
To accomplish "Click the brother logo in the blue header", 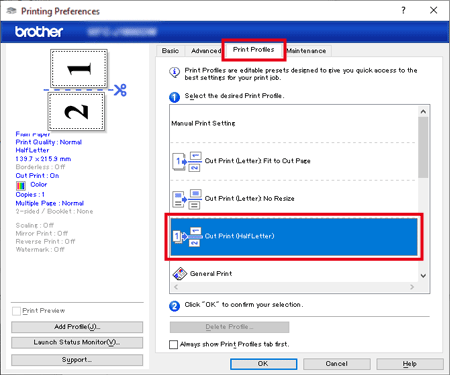I will pyautogui.click(x=39, y=32).
